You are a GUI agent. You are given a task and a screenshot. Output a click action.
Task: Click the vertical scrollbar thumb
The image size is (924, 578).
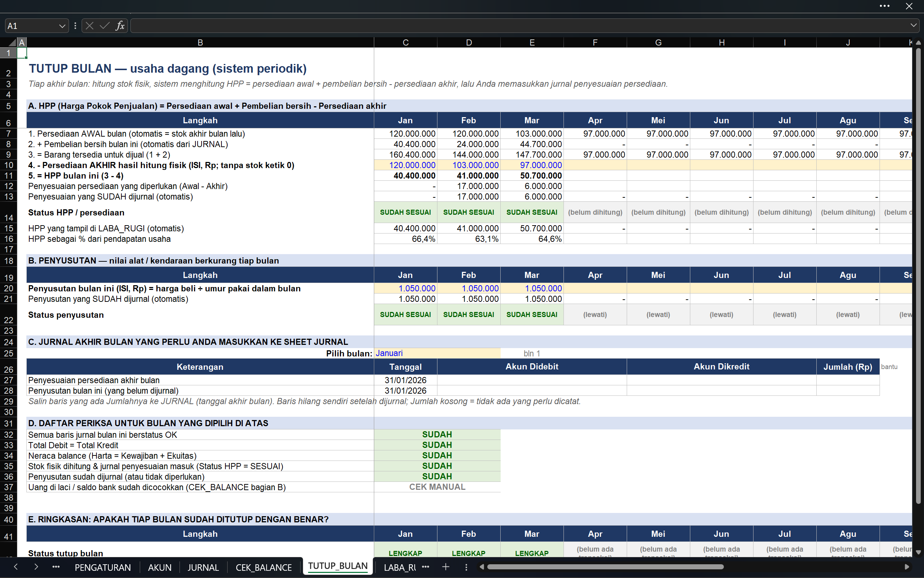918,276
